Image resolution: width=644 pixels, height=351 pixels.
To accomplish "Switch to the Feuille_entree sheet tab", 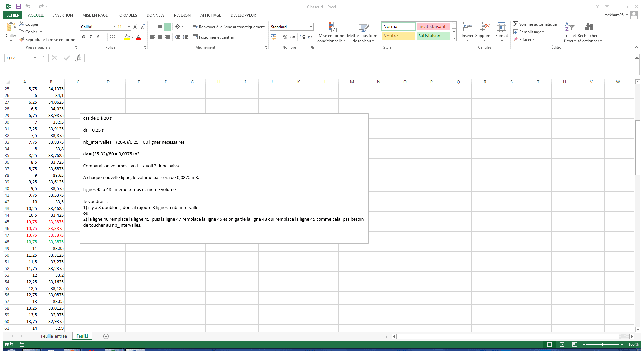I will click(x=54, y=336).
